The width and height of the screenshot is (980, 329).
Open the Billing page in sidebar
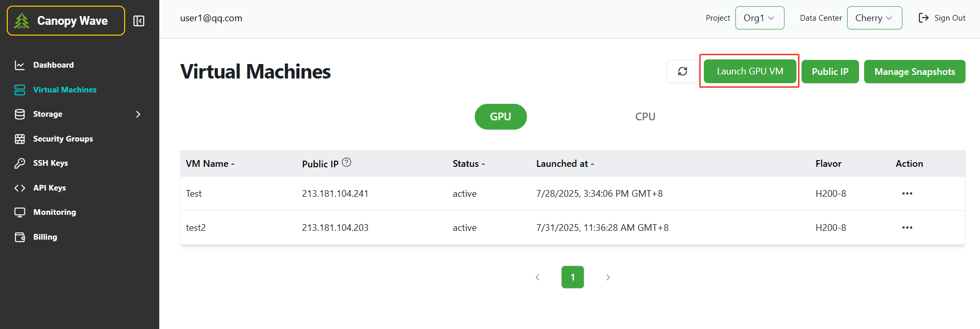[x=45, y=237]
